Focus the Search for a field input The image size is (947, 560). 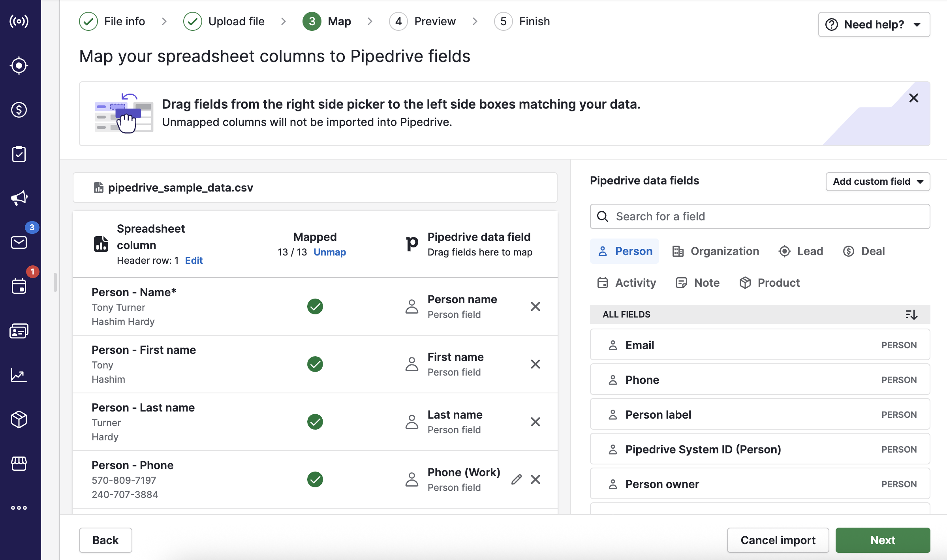760,216
